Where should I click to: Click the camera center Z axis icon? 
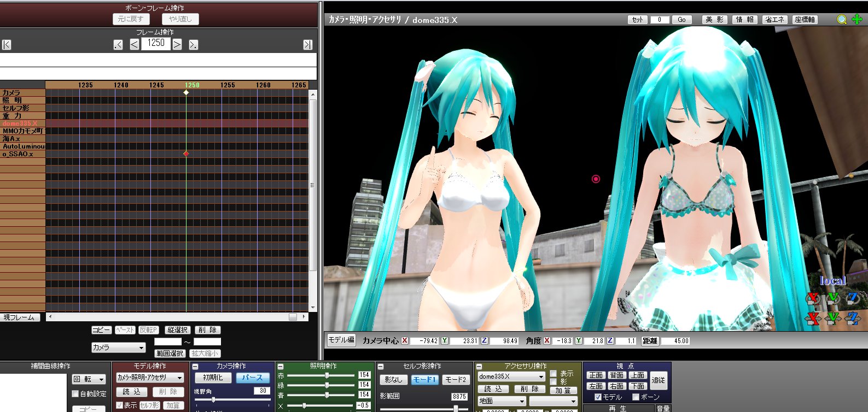point(485,340)
